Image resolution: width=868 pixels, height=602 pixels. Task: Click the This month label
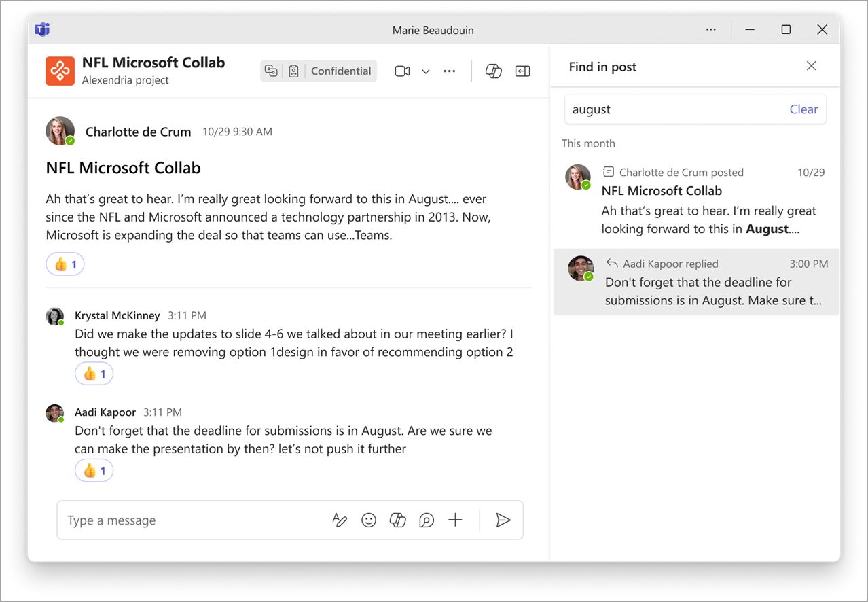(x=588, y=143)
